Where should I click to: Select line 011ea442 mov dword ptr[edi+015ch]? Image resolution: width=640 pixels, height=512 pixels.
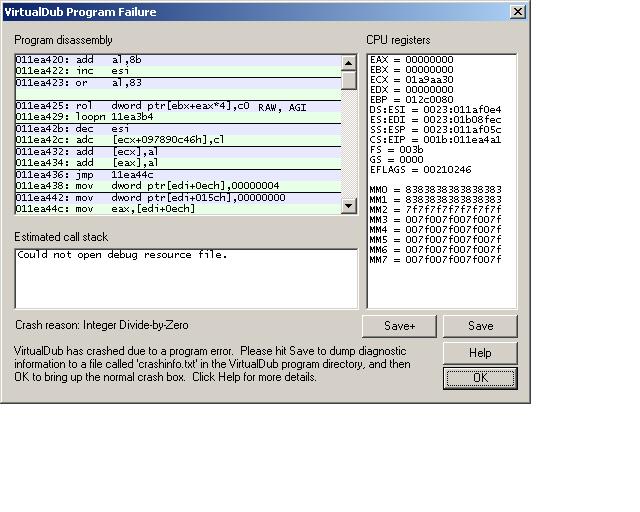(x=178, y=198)
